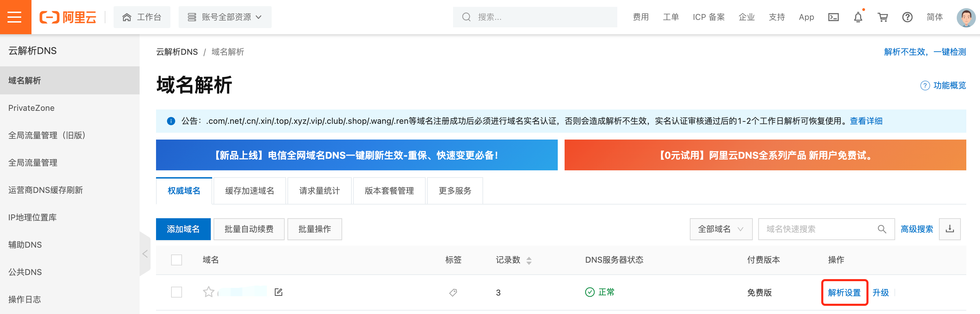
Task: Open 运营商DNS缓存刷新 in sidebar
Action: (x=69, y=190)
